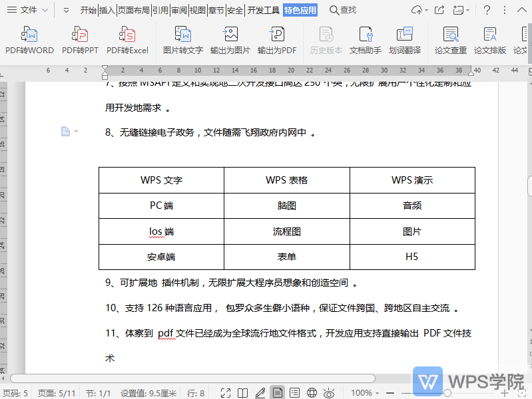Click the 页码: 5 status entry
532x399 pixels.
(x=15, y=393)
